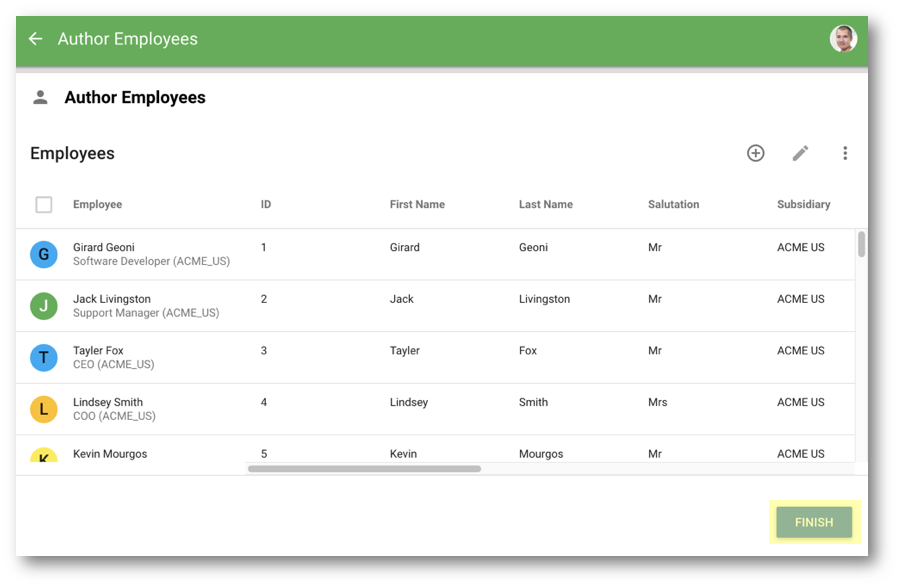Click the horizontal table scrollbar
The height and width of the screenshot is (587, 899).
click(364, 469)
